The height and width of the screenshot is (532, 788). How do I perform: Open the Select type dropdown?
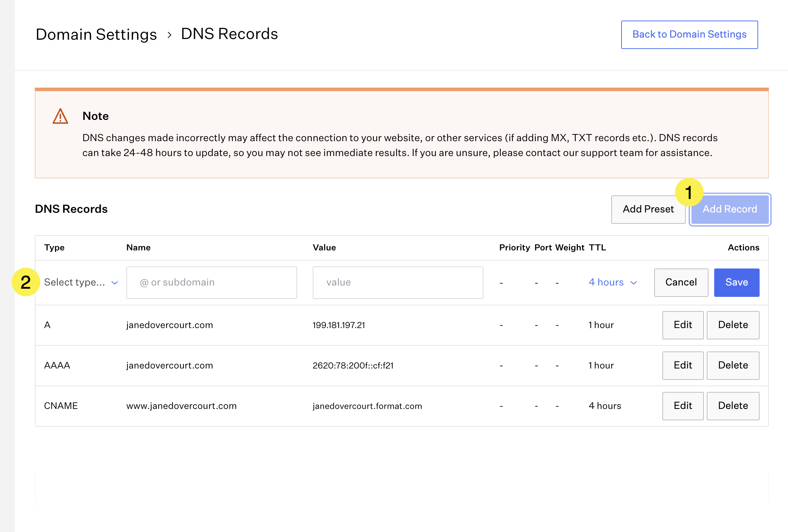81,282
